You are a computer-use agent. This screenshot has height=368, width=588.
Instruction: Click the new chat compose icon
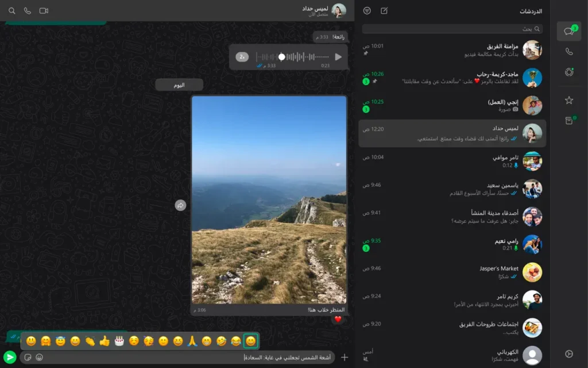click(384, 11)
